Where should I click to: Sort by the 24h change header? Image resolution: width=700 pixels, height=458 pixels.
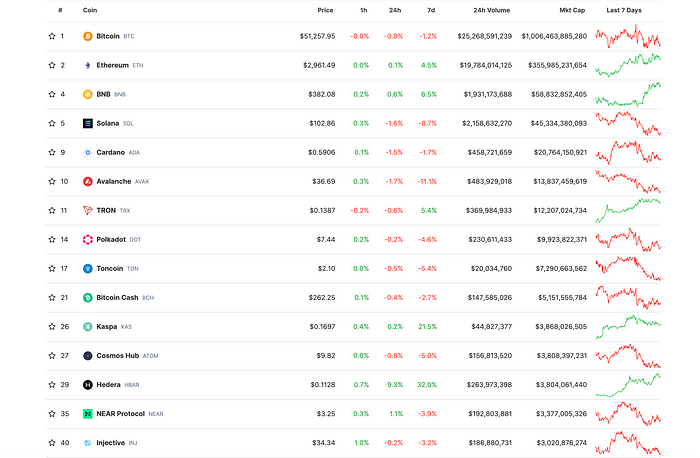tap(395, 10)
